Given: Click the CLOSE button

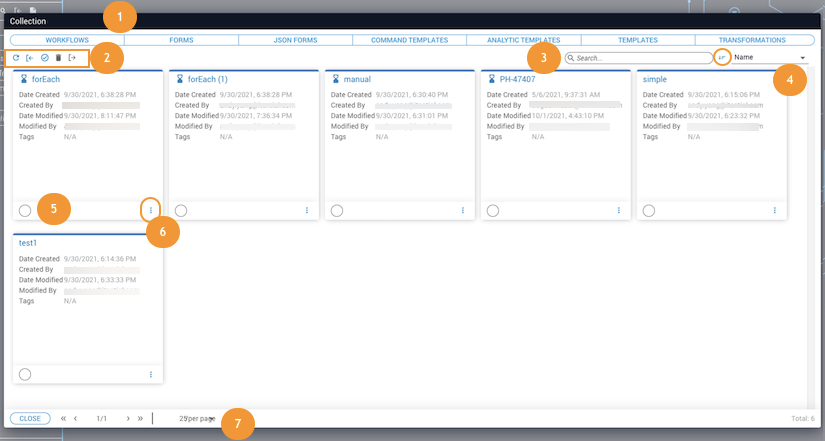Looking at the screenshot, I should tap(30, 418).
